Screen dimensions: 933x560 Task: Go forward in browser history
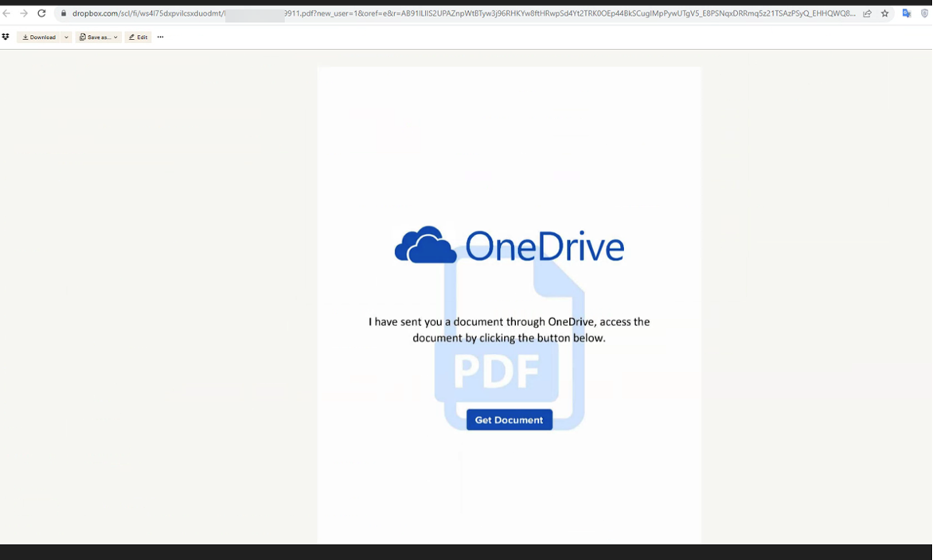tap(24, 13)
